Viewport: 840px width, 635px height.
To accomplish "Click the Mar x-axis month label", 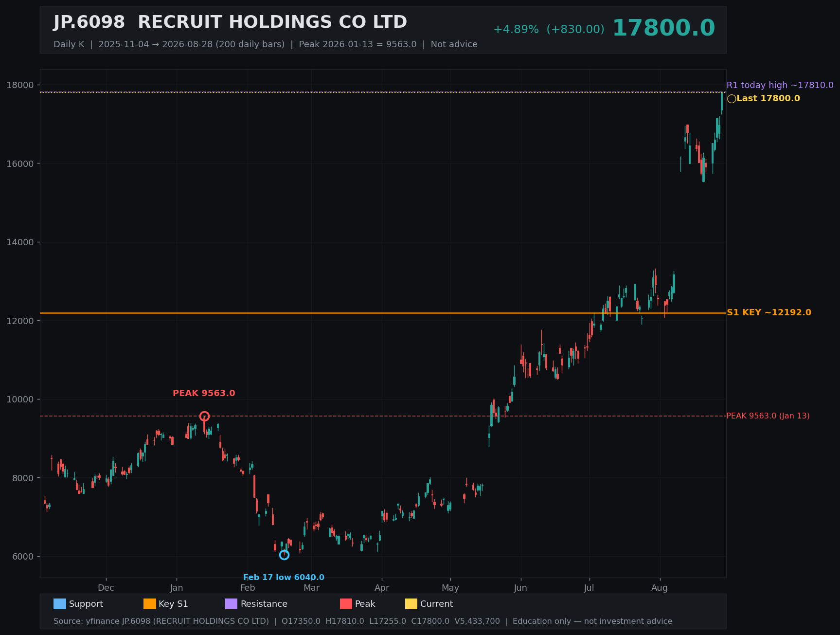I will (312, 588).
